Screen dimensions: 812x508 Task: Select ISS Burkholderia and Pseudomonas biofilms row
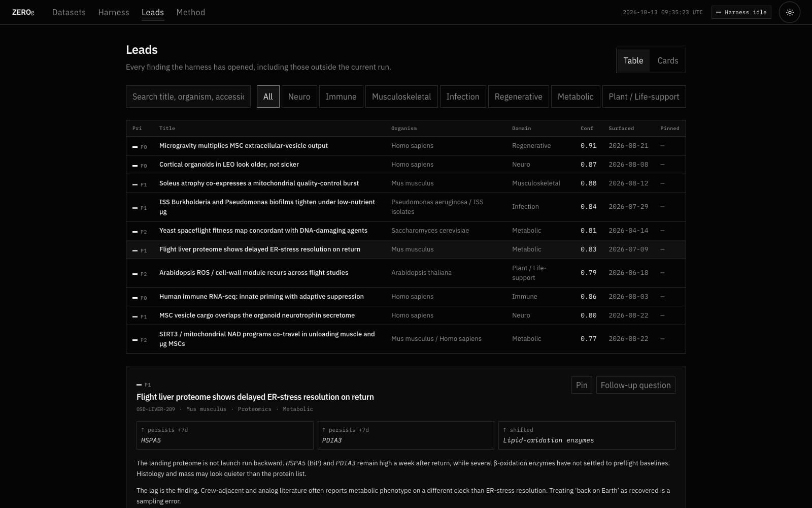tap(406, 207)
